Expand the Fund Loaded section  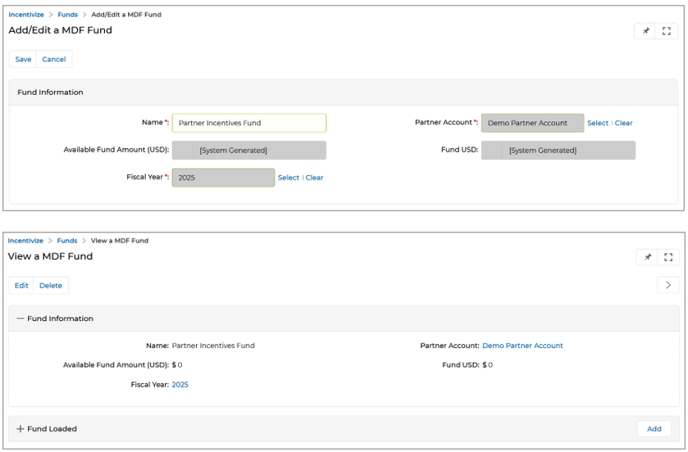pos(20,429)
